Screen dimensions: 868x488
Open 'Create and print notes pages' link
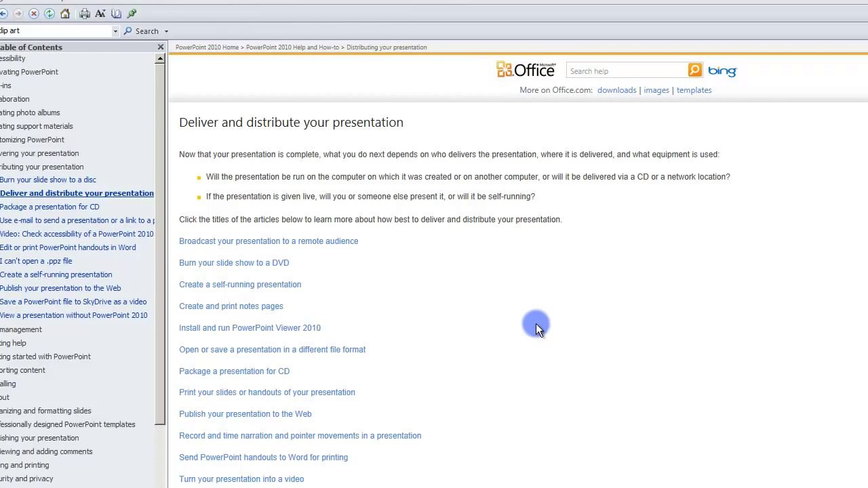(x=231, y=306)
